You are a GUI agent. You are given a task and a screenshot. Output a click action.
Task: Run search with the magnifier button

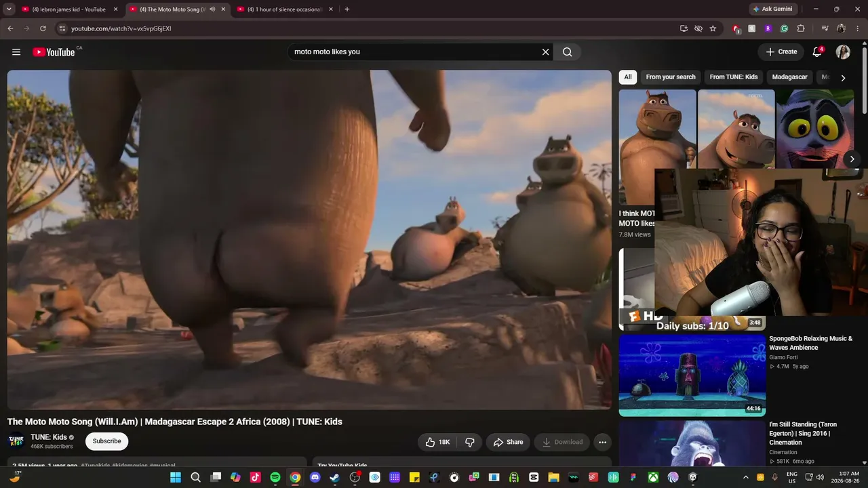click(x=568, y=52)
